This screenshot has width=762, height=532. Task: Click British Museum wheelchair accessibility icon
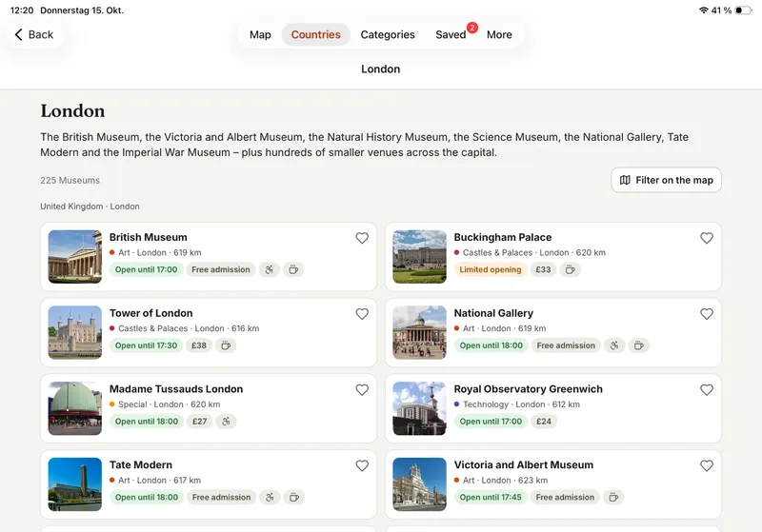pyautogui.click(x=270, y=269)
